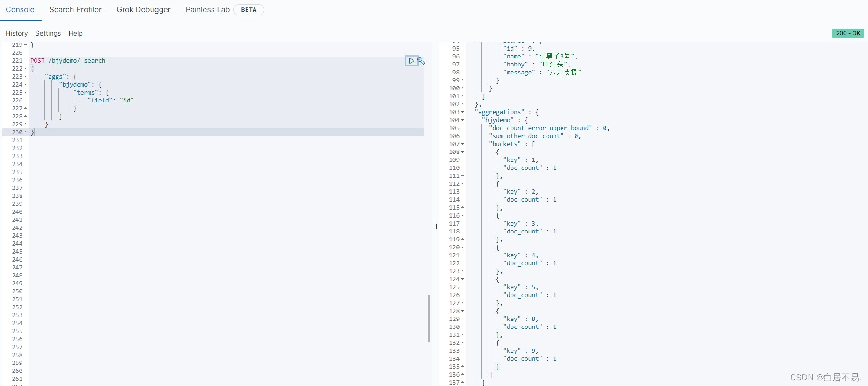The height and width of the screenshot is (386, 868).
Task: Click the "hobby" : "中分头" response line
Action: pyautogui.click(x=537, y=65)
